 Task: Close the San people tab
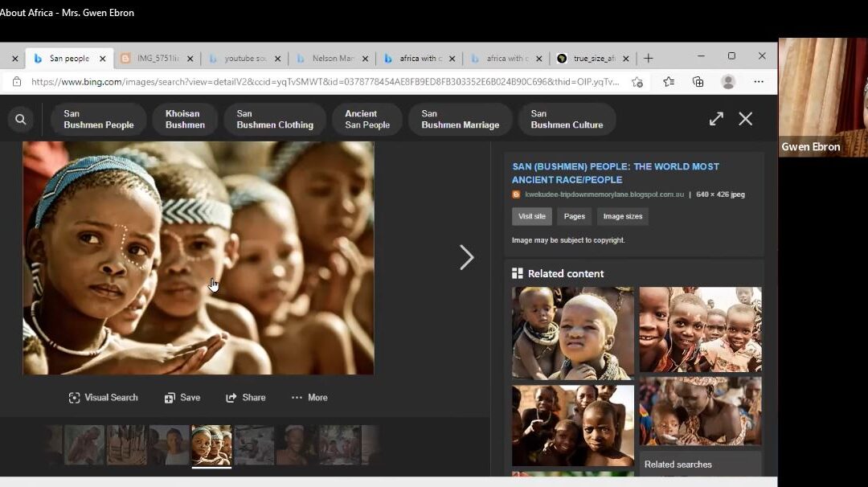pyautogui.click(x=102, y=58)
